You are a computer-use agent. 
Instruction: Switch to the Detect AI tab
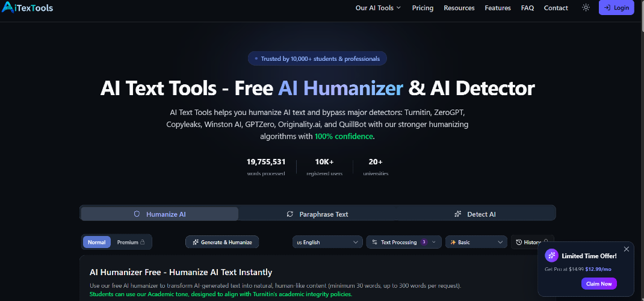475,214
